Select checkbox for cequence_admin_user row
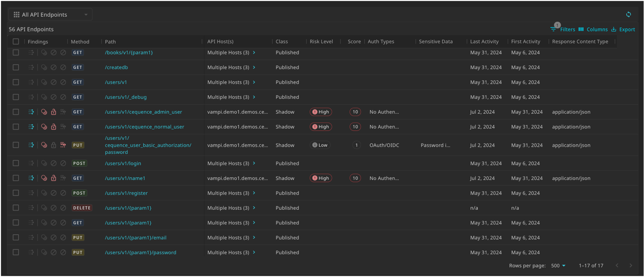Screen dimensions: 644x277 [x=16, y=112]
